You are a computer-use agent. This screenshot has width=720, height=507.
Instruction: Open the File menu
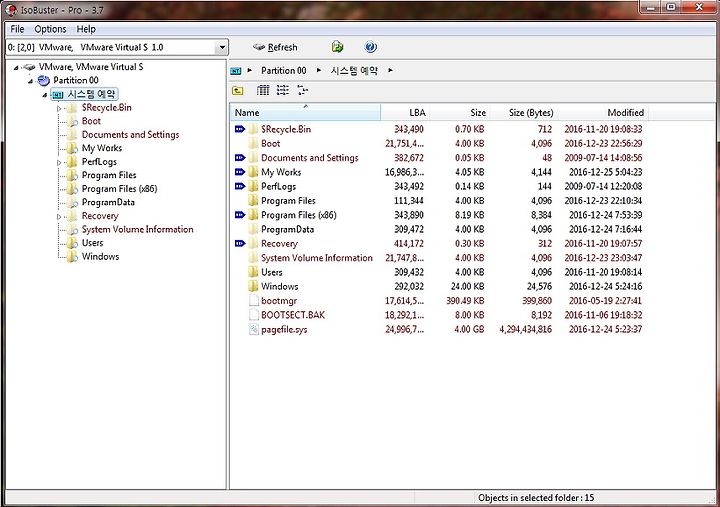17,29
